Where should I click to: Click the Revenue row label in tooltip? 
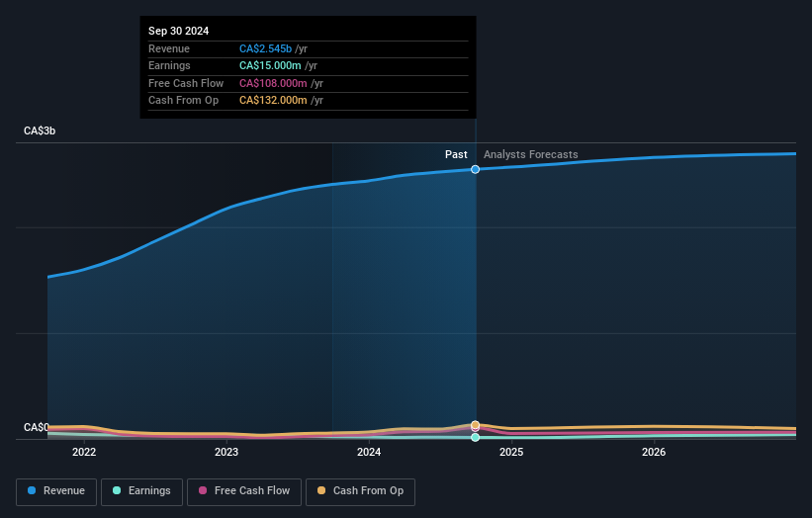click(169, 48)
